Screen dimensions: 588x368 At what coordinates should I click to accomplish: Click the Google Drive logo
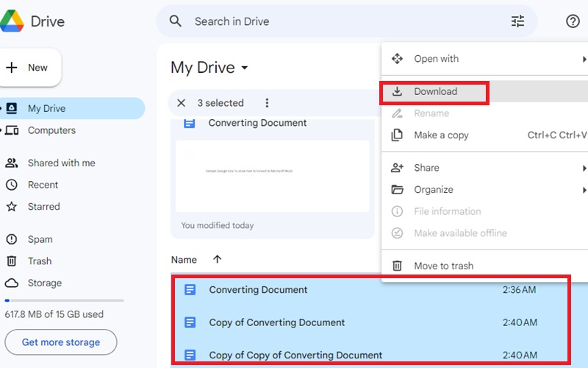12,21
